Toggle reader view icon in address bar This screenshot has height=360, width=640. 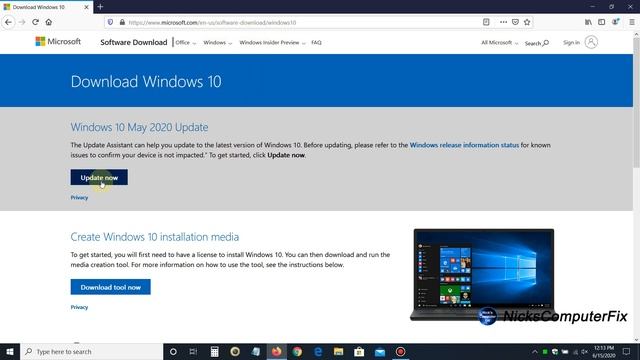coord(486,22)
